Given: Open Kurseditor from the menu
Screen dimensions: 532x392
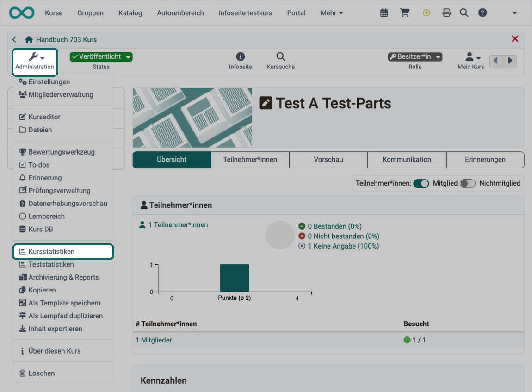Looking at the screenshot, I should (63, 117).
